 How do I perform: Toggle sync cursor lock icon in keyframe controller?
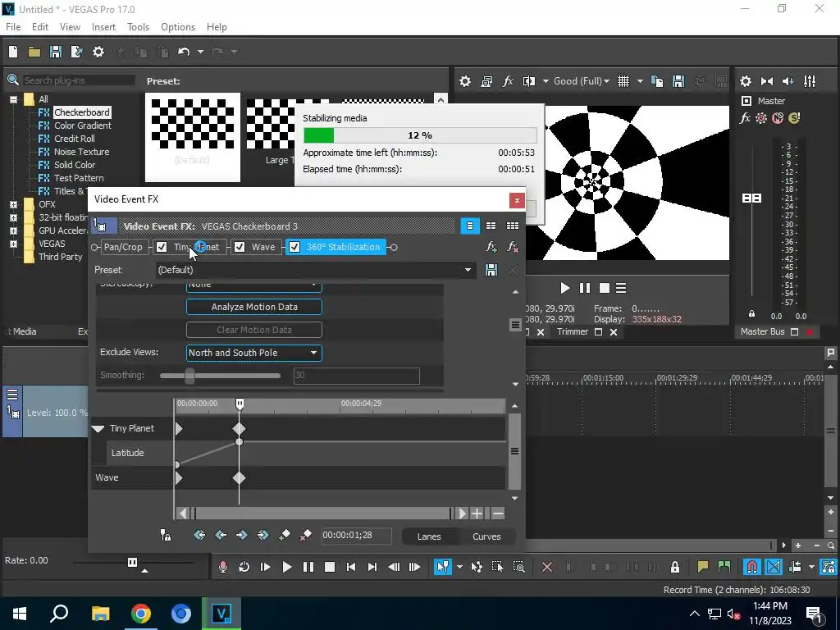(x=166, y=535)
